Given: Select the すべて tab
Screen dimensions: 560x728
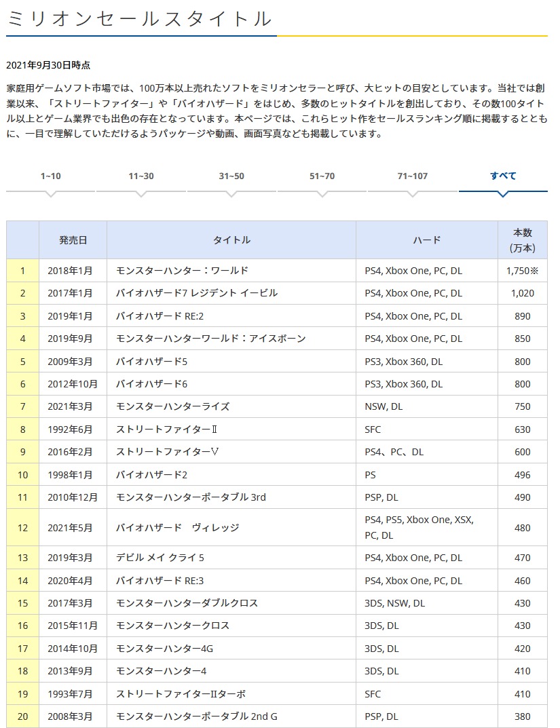Looking at the screenshot, I should pyautogui.click(x=503, y=176).
